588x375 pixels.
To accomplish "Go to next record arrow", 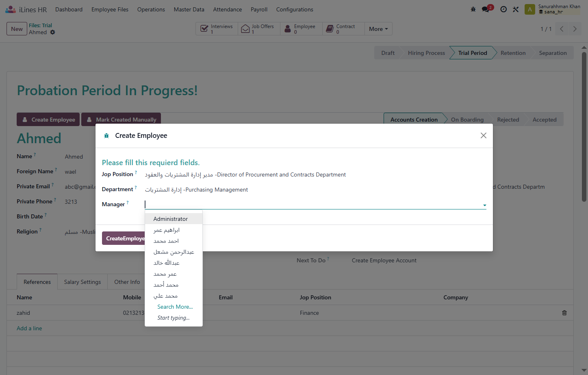I will coord(575,29).
